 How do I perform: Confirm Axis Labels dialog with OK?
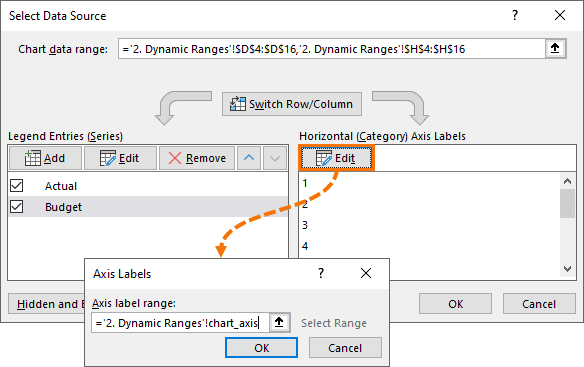pos(261,348)
